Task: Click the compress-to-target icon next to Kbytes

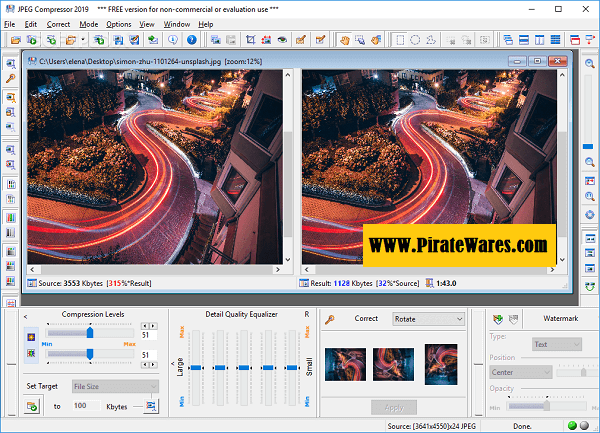Action: [x=151, y=406]
